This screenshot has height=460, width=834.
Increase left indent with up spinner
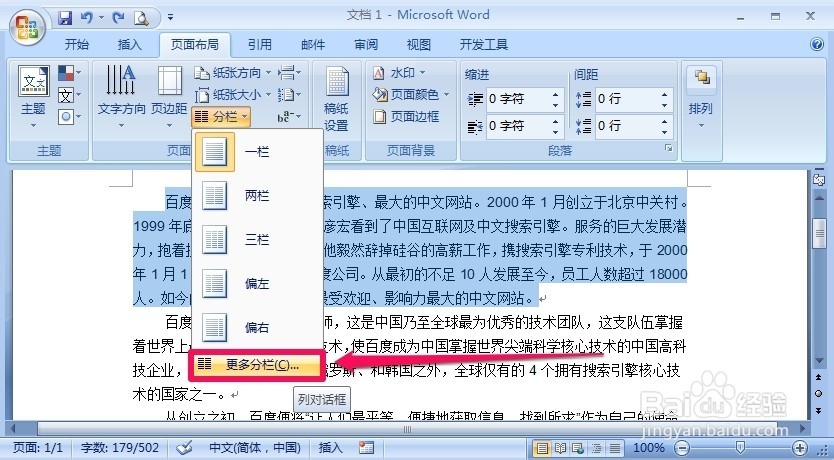tap(556, 94)
